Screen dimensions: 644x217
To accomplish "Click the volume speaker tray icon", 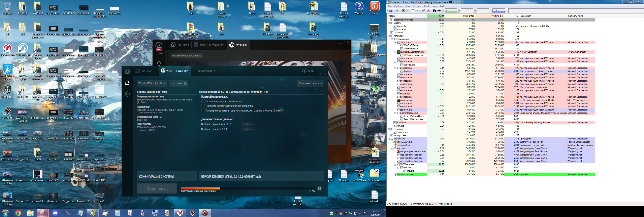I will (x=360, y=213).
